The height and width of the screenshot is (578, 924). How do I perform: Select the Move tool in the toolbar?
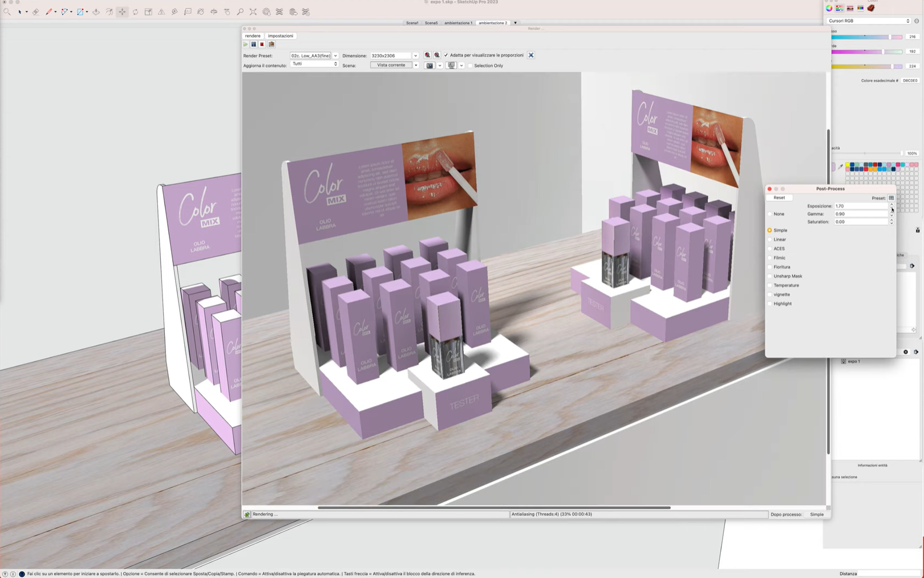(x=122, y=11)
